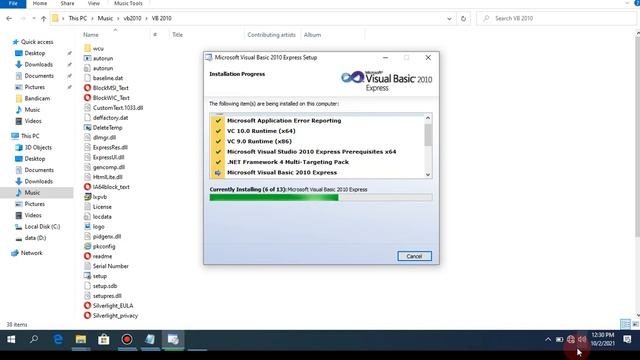The height and width of the screenshot is (360, 640).
Task: Open the Music Tools ribbon tab
Action: pyautogui.click(x=128, y=3)
